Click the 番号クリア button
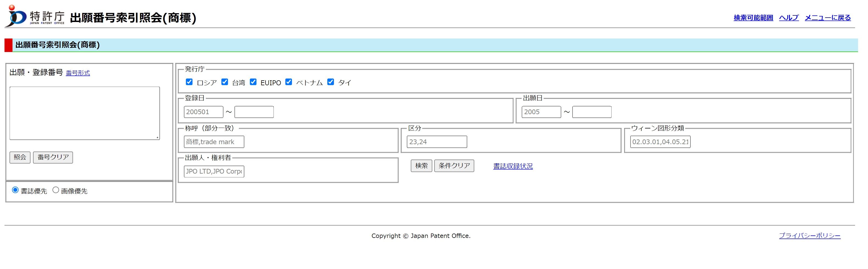 [53, 157]
